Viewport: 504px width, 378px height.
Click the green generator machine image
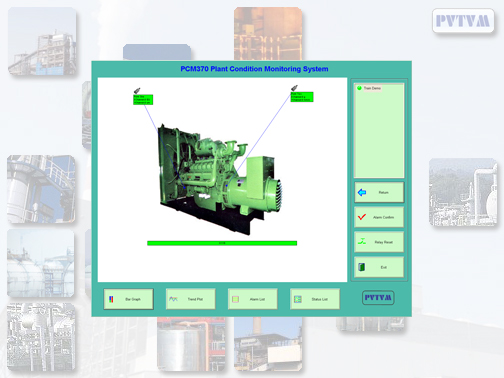[x=220, y=178]
